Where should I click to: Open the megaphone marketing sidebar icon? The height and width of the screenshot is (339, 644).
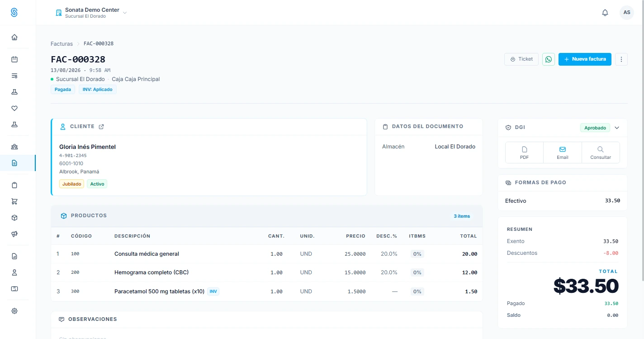point(14,234)
